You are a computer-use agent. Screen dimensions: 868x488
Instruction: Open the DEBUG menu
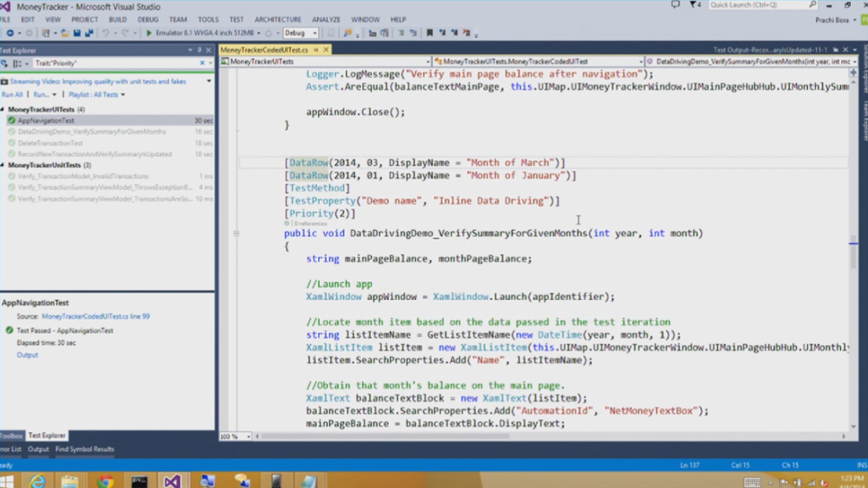click(x=147, y=19)
